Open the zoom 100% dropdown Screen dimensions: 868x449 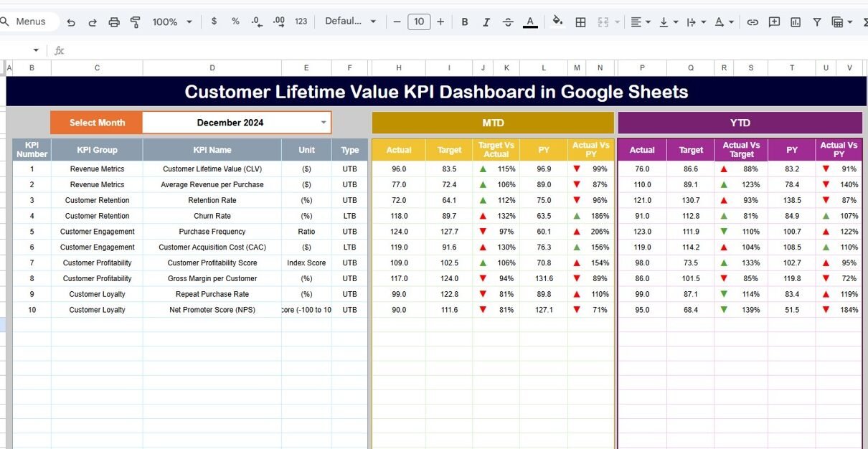click(172, 22)
